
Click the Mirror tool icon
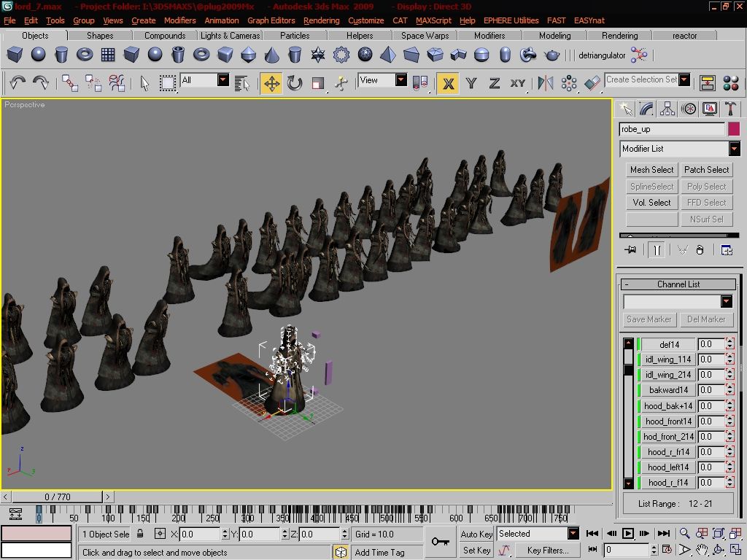(546, 83)
